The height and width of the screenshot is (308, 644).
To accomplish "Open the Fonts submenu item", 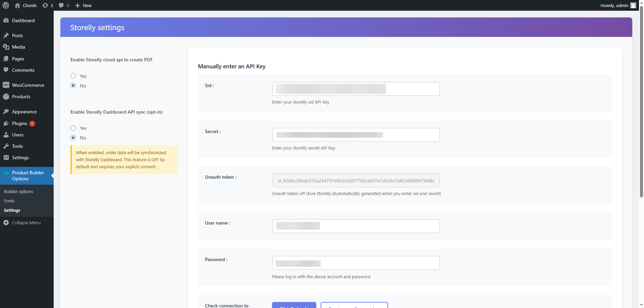I will click(x=9, y=201).
